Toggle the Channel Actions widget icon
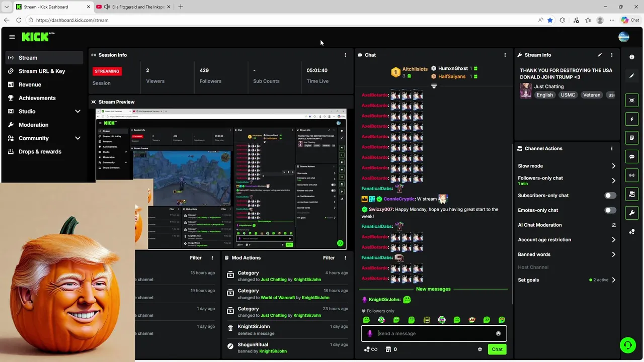The height and width of the screenshot is (362, 644). 632,194
